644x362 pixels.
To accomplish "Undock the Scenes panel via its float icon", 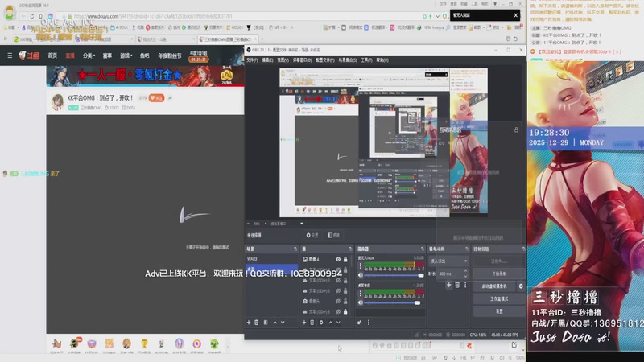I will [x=295, y=249].
